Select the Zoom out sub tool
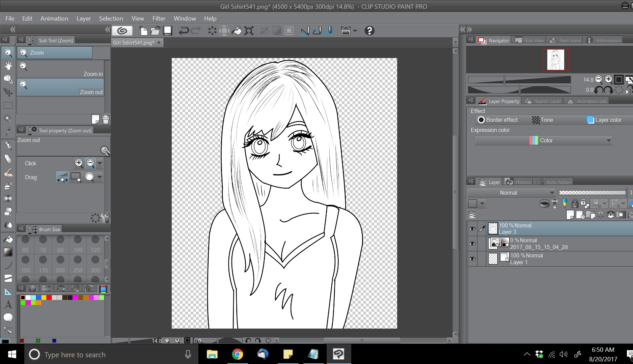 61,87
